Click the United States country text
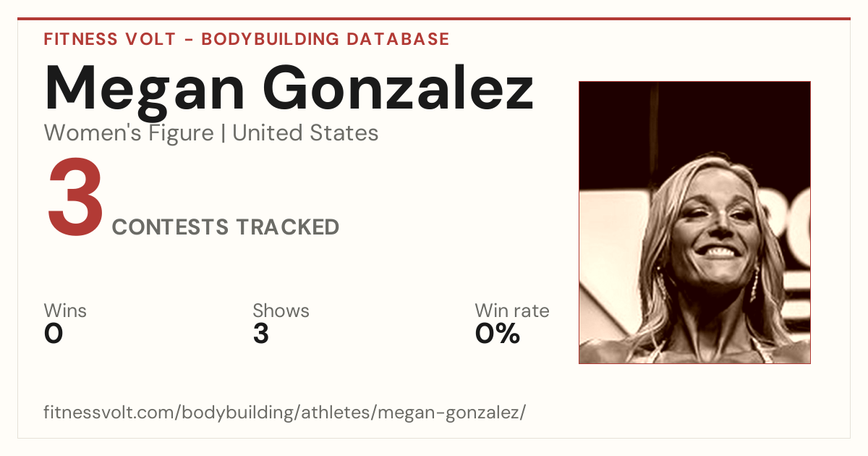The height and width of the screenshot is (456, 868). (x=305, y=133)
